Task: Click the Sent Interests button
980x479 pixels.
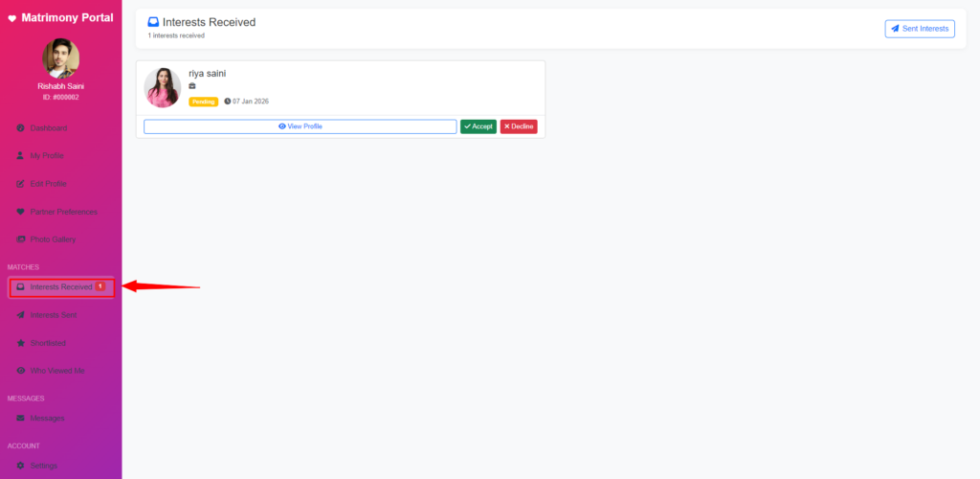Action: click(920, 29)
